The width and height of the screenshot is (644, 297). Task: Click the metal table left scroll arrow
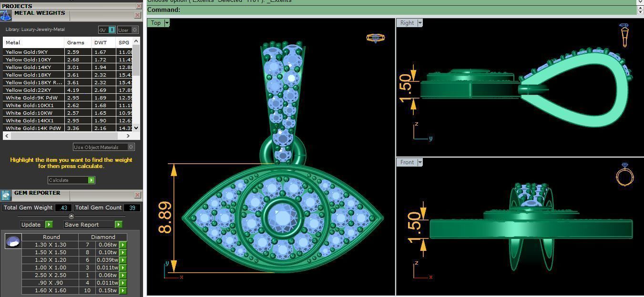6,136
